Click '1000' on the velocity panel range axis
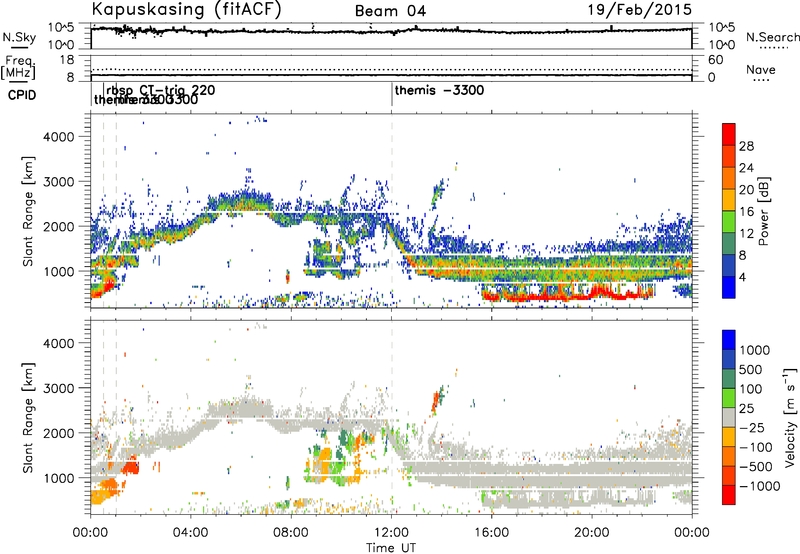Viewport: 800px width, 554px height. (58, 477)
